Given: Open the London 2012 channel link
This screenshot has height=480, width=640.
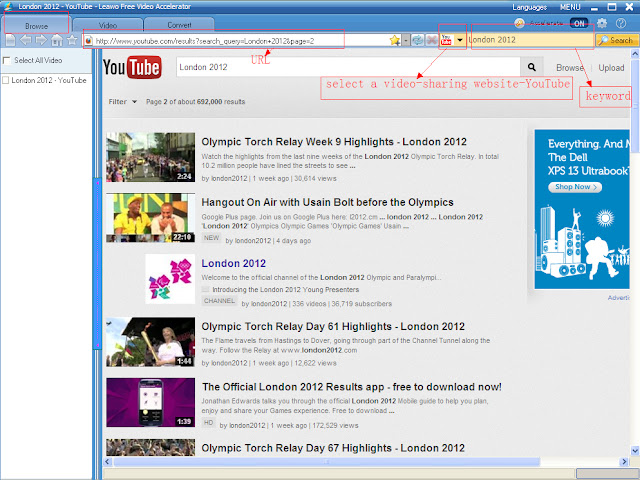Looking at the screenshot, I should coord(233,263).
